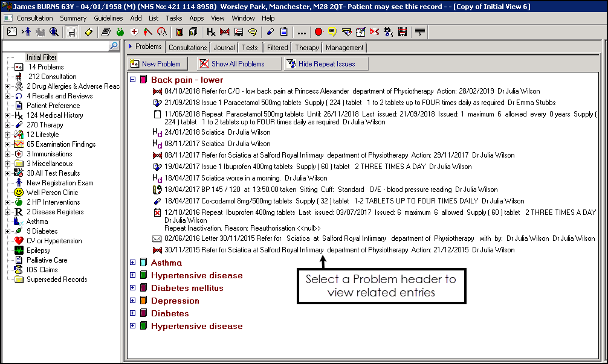Click the yellow speech note toolbar icon

pyautogui.click(x=332, y=32)
